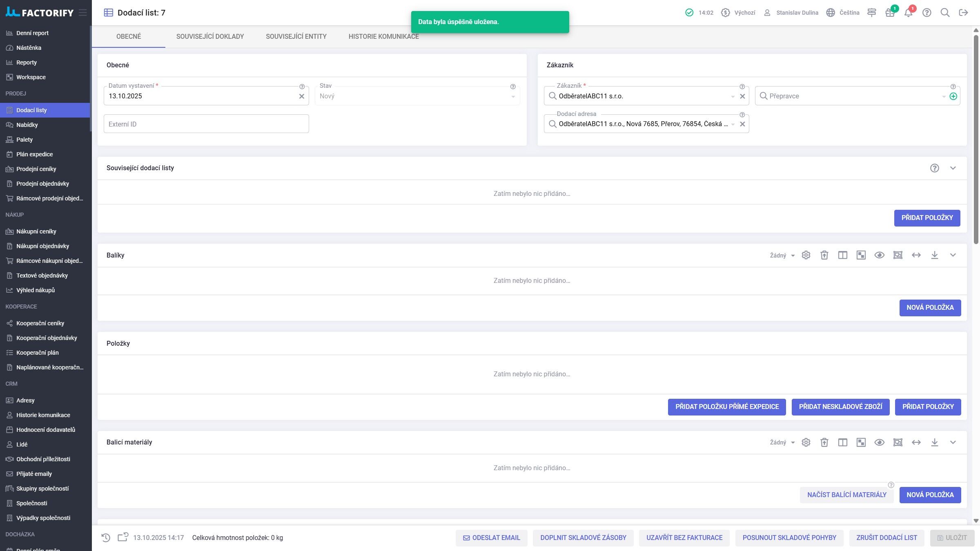Click the Externí ID input field

[x=206, y=124]
